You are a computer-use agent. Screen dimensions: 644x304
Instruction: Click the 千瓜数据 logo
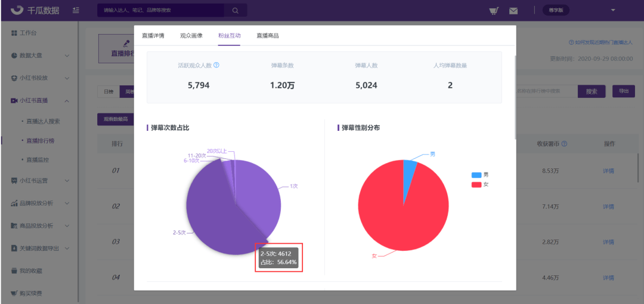point(35,10)
